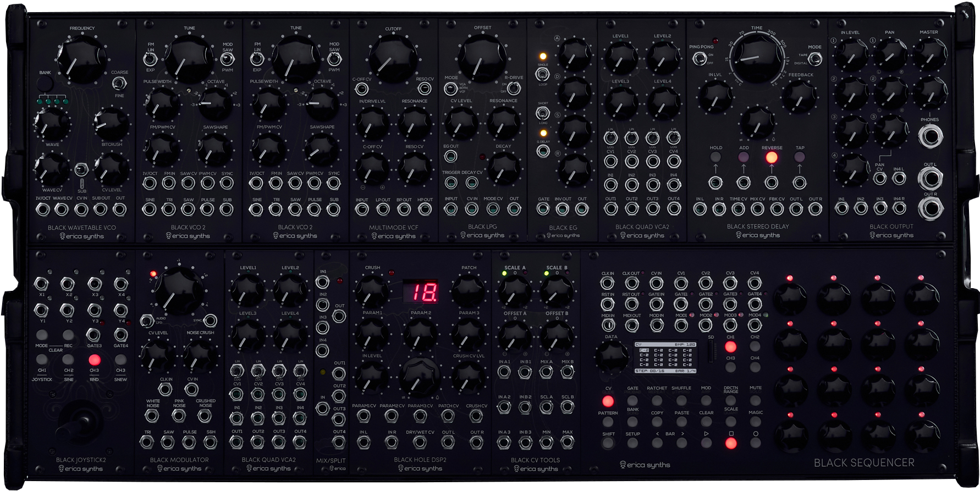Click the sequencer CLEAR button

click(x=706, y=422)
